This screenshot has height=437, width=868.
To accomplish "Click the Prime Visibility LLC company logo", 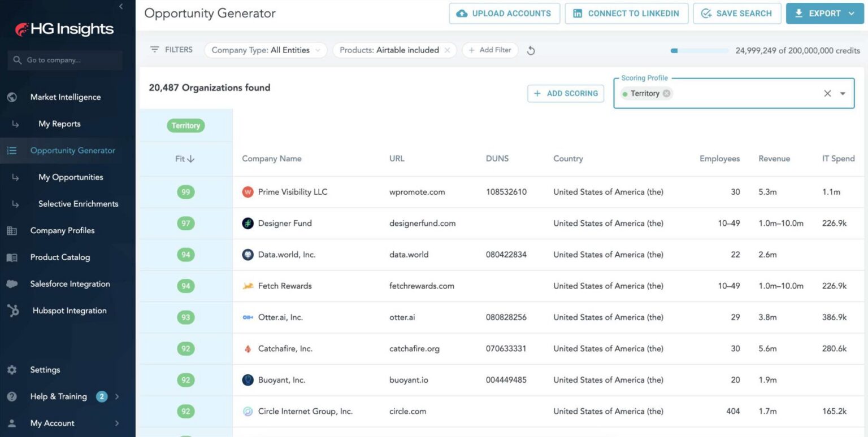I will point(248,192).
